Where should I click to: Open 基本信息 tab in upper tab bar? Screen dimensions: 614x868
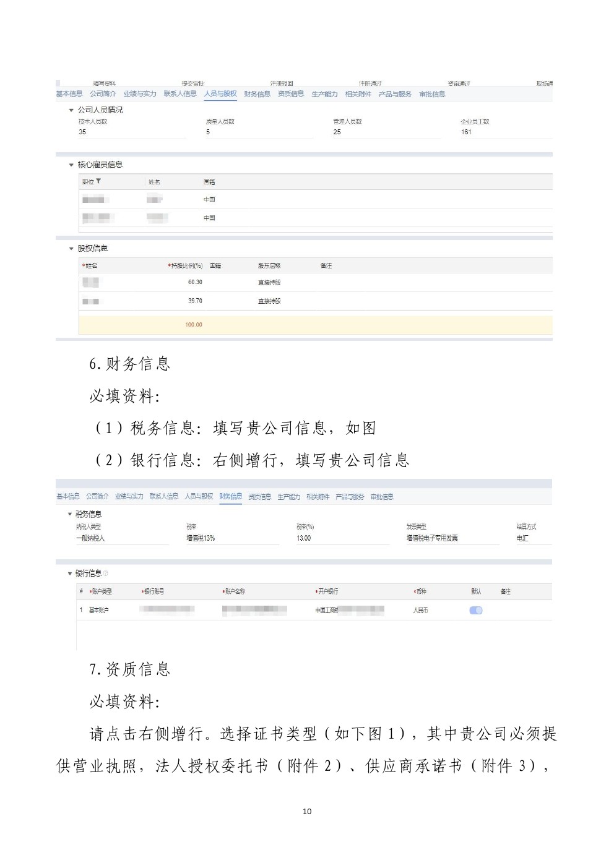69,94
